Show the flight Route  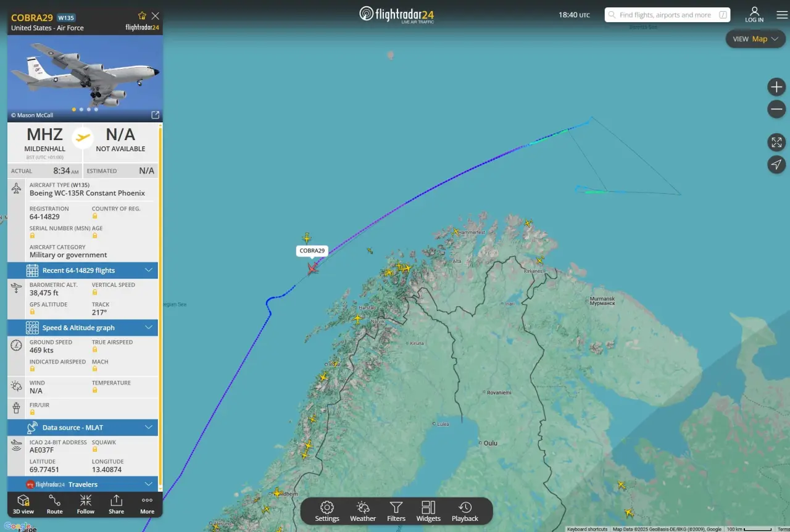55,504
